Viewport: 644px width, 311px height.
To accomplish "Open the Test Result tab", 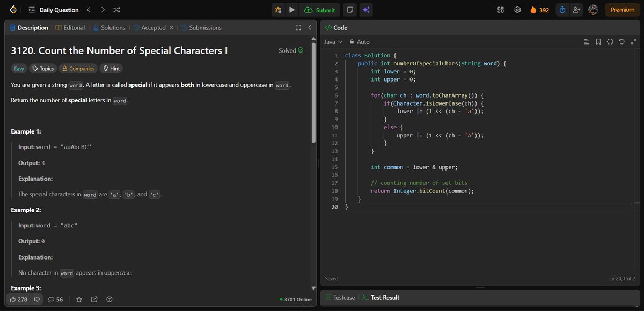I will tap(380, 297).
